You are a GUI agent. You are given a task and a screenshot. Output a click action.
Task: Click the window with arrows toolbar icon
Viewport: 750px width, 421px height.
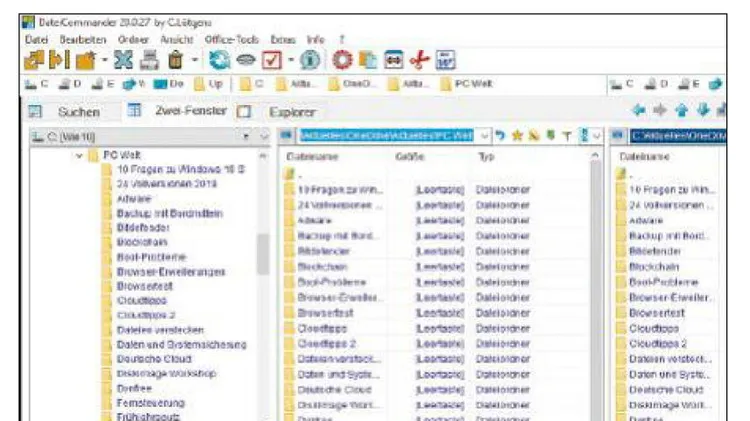pyautogui.click(x=394, y=60)
